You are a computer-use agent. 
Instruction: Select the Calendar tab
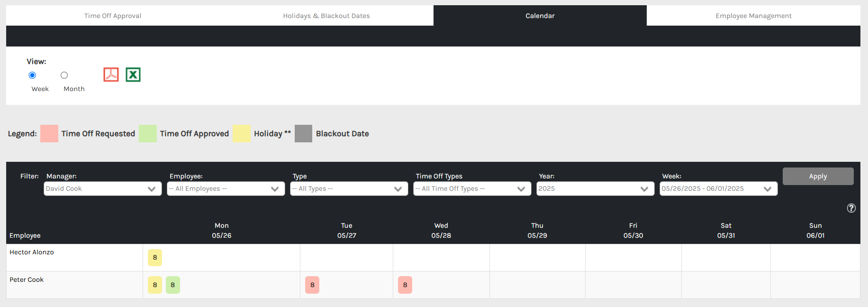(540, 16)
